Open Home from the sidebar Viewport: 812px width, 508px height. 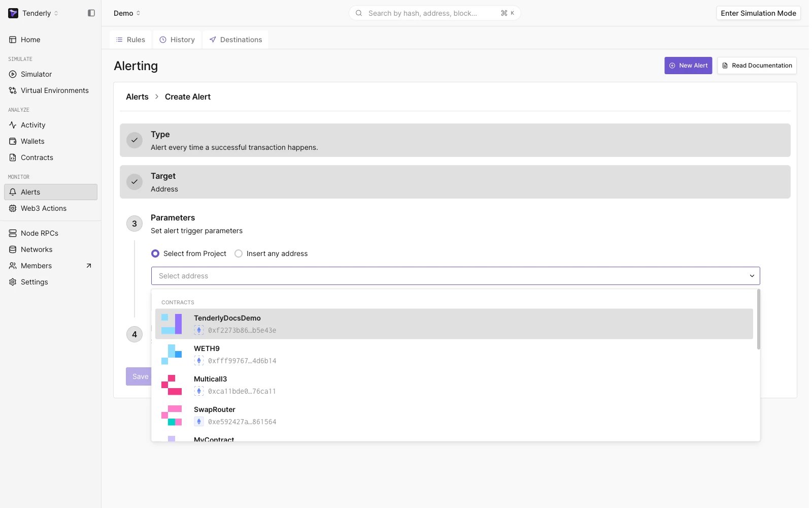51,40
